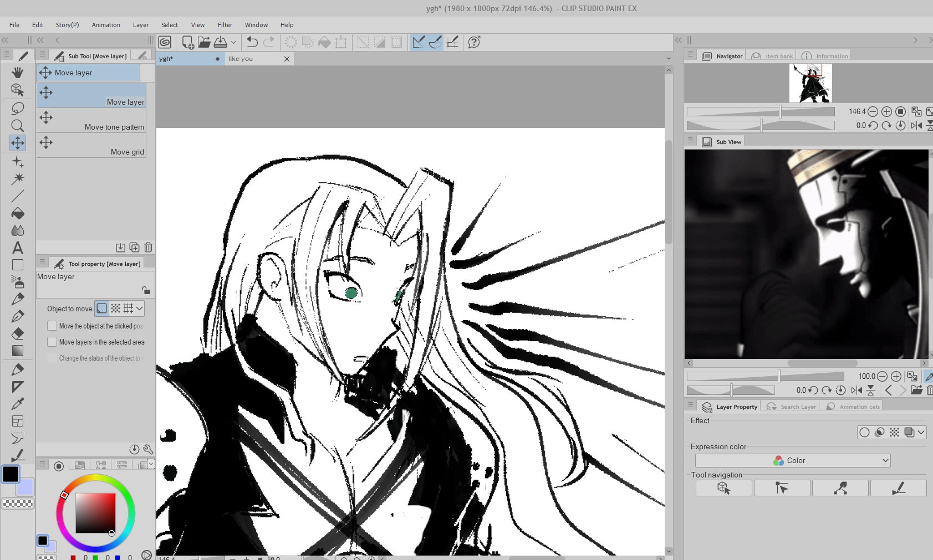Image resolution: width=933 pixels, height=560 pixels.
Task: Choose the Move tone pattern sub tool
Action: point(91,121)
